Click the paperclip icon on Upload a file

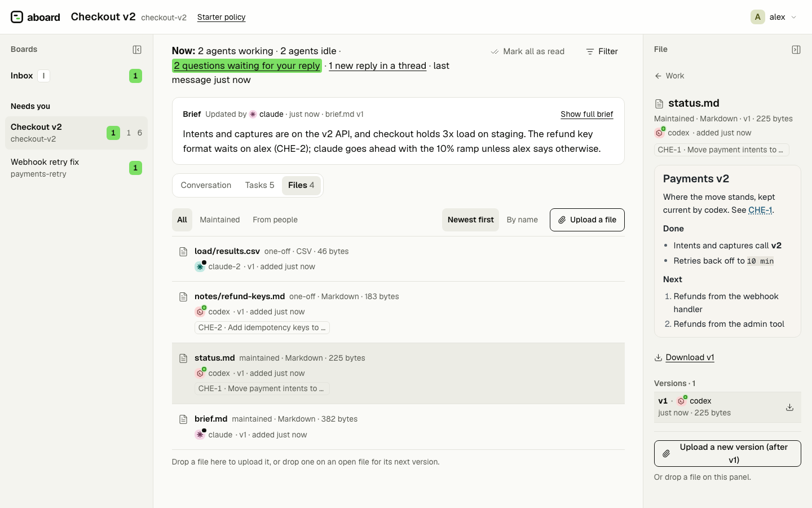[x=562, y=220]
